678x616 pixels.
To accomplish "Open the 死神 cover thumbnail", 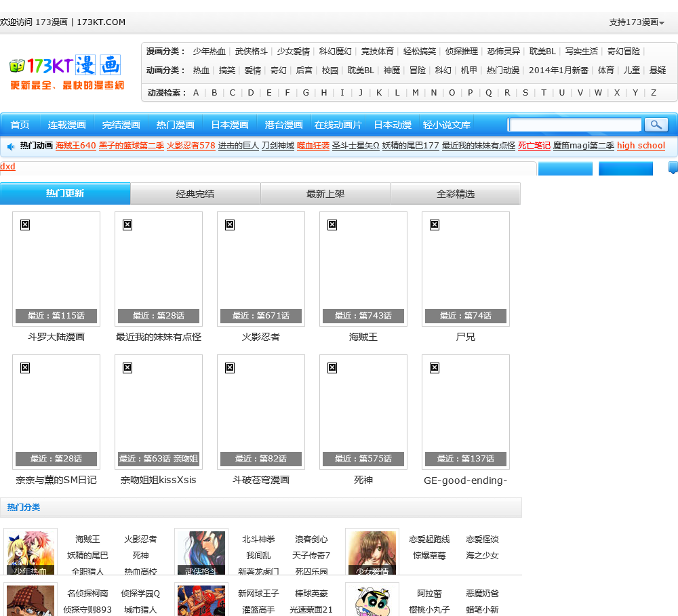I will (x=363, y=412).
